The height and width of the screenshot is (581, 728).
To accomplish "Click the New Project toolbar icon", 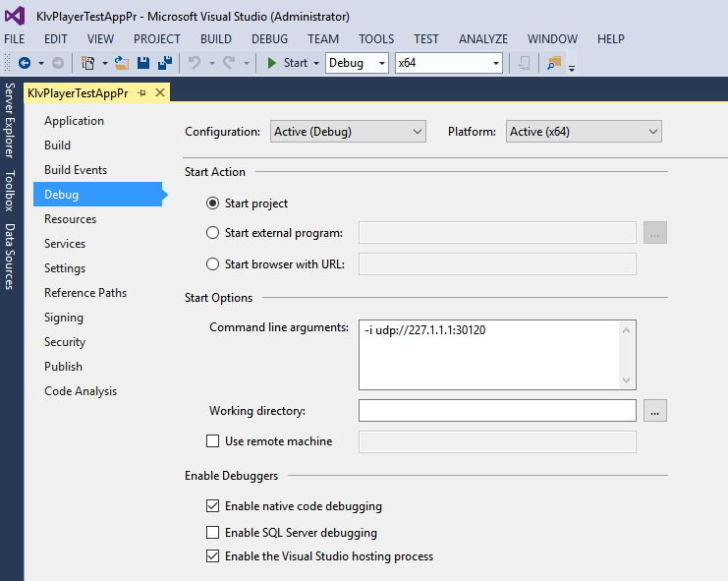I will 87,63.
